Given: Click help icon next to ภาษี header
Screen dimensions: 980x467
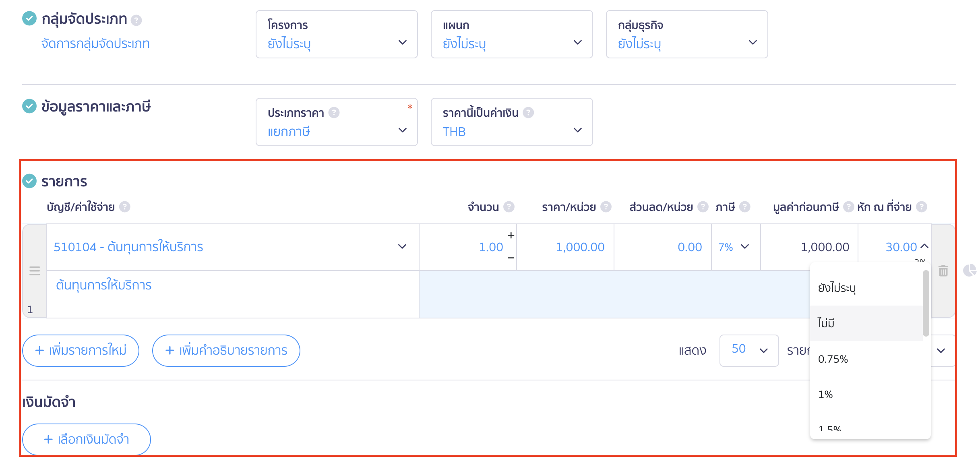Looking at the screenshot, I should [x=745, y=207].
